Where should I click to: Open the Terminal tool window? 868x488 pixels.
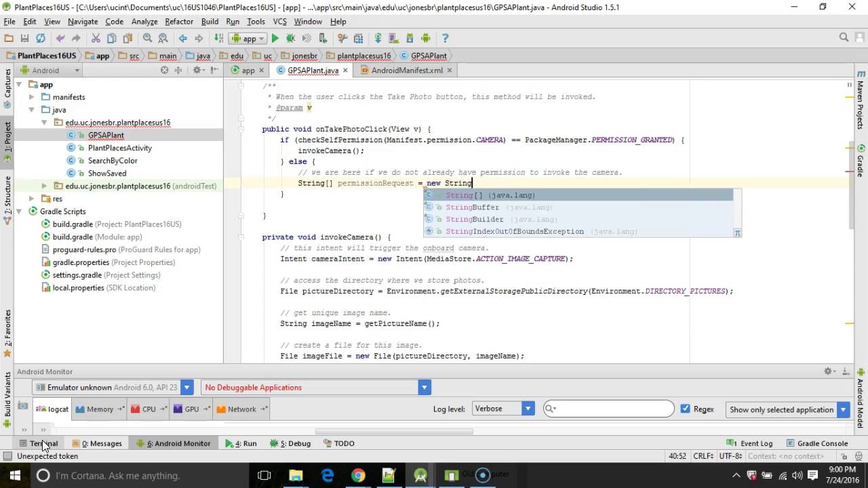click(39, 443)
